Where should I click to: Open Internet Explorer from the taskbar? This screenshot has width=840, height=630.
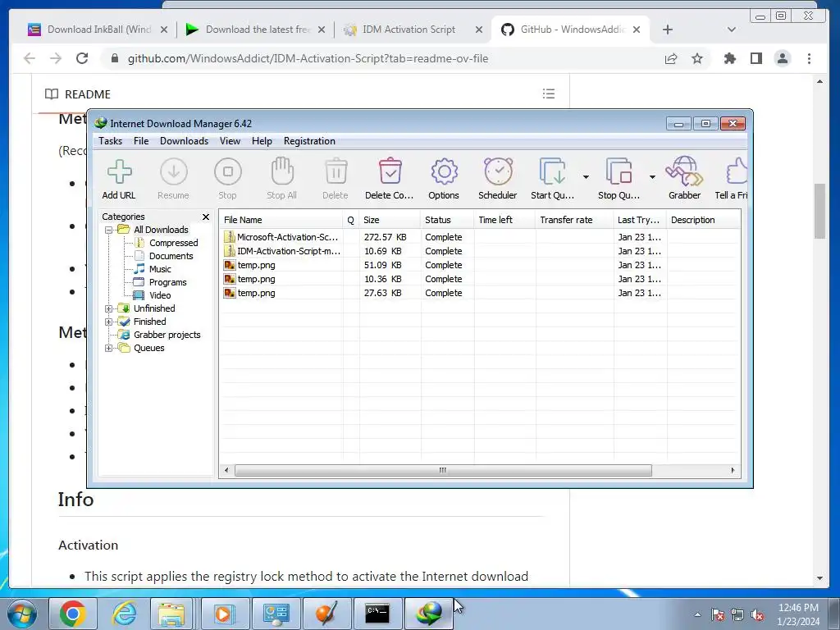point(124,614)
